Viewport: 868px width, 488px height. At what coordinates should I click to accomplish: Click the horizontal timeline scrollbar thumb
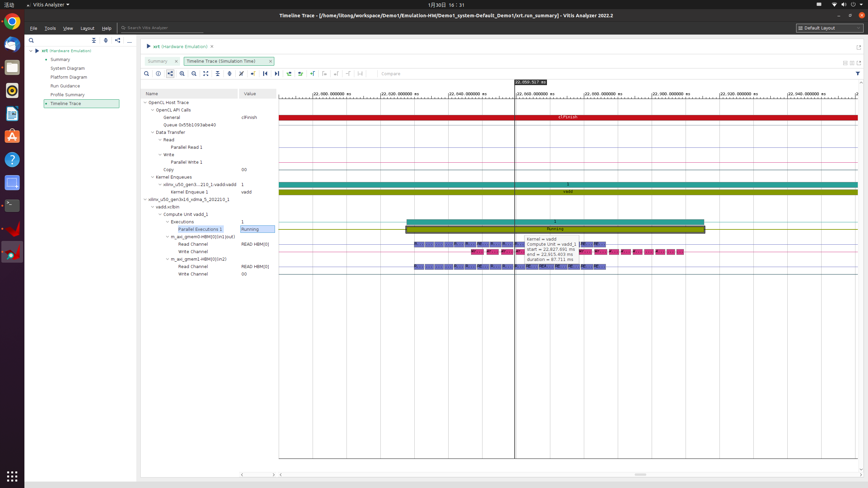[x=640, y=474]
